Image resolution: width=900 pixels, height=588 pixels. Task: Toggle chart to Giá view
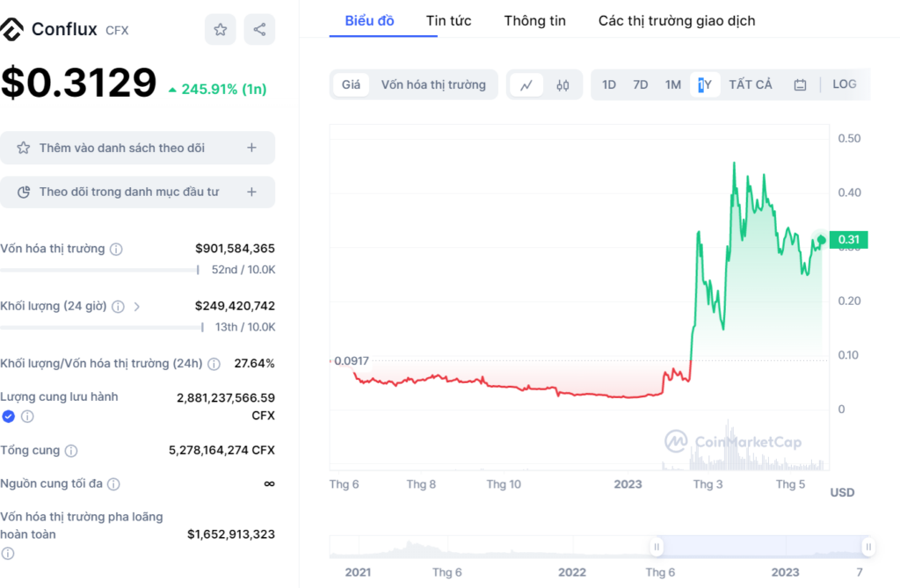coord(351,84)
